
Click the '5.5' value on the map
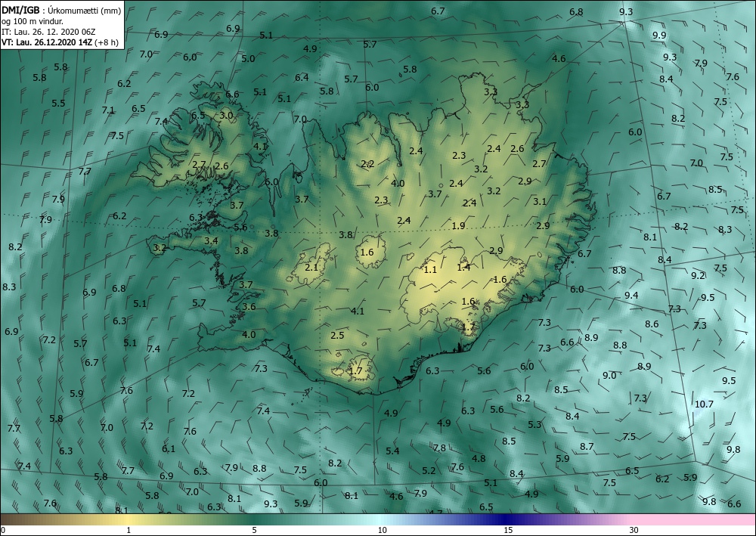58,103
